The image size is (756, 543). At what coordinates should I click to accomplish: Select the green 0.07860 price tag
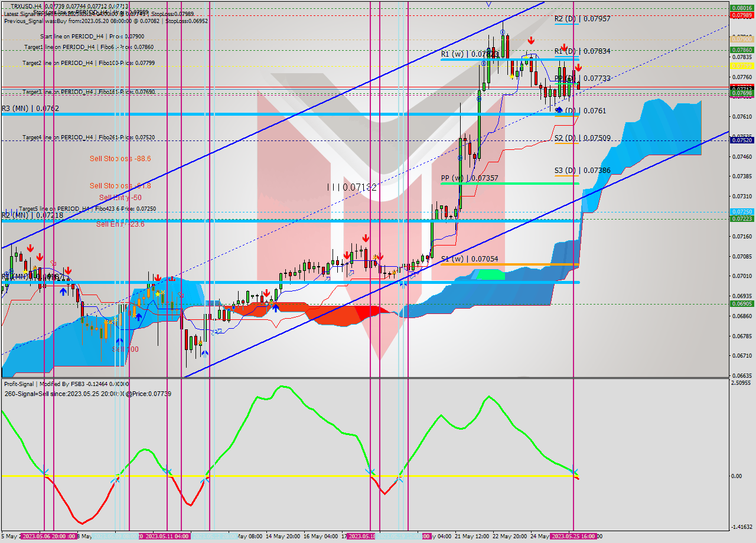click(x=742, y=50)
